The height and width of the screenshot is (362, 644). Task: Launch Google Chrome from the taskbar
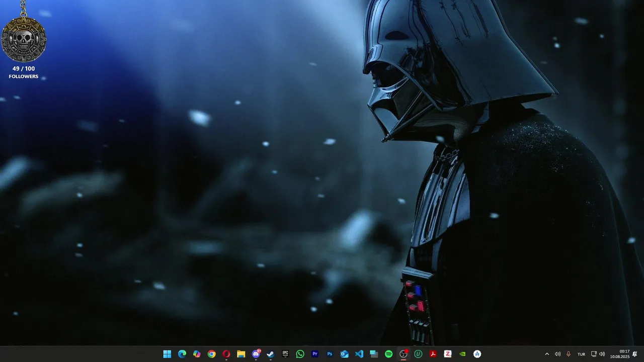click(212, 354)
